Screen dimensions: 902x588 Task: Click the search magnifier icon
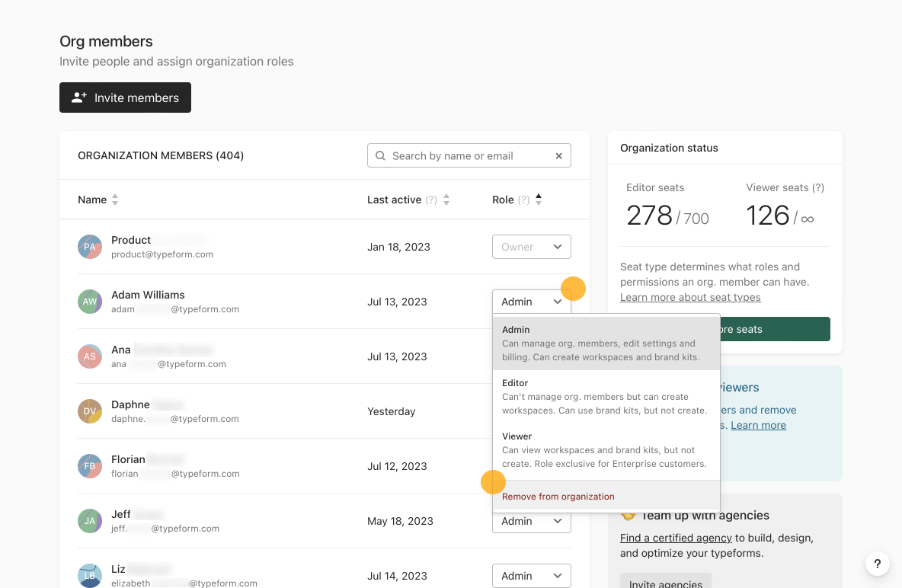[380, 156]
